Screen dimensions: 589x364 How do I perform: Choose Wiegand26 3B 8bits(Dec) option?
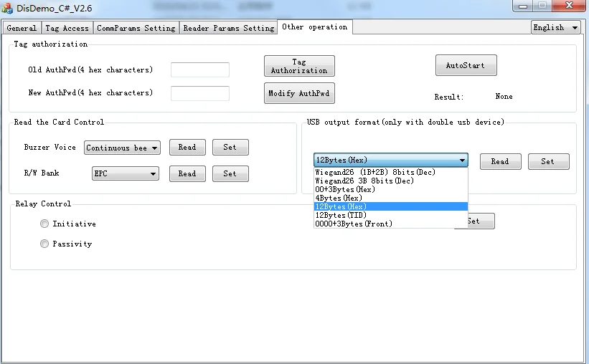tap(391, 181)
